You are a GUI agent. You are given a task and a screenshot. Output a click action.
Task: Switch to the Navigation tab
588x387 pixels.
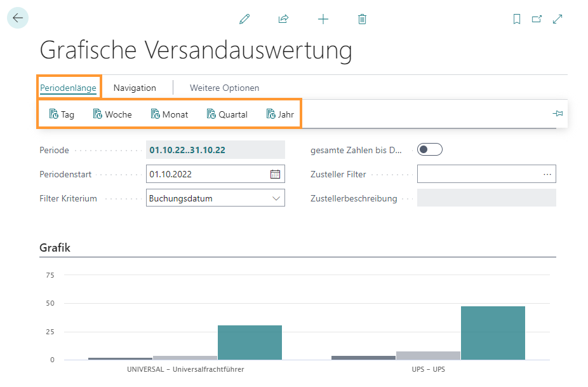pos(135,88)
